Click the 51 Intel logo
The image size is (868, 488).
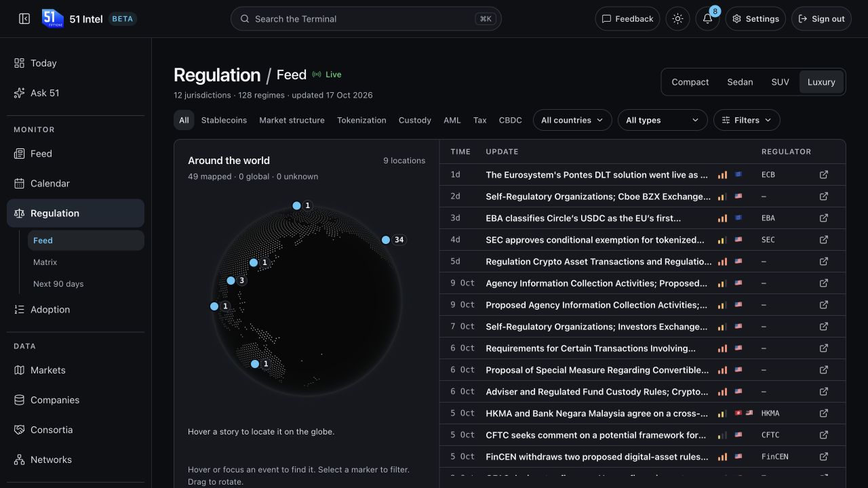click(x=52, y=19)
